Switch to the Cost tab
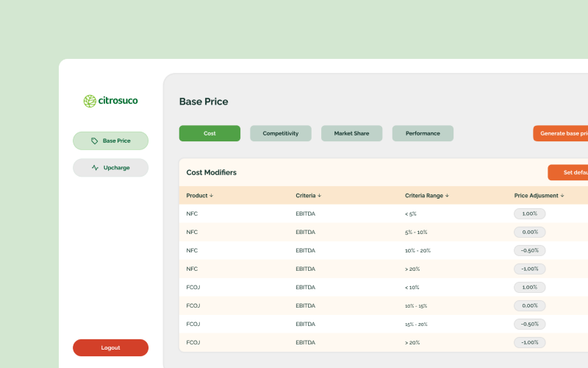588x368 pixels. click(209, 133)
